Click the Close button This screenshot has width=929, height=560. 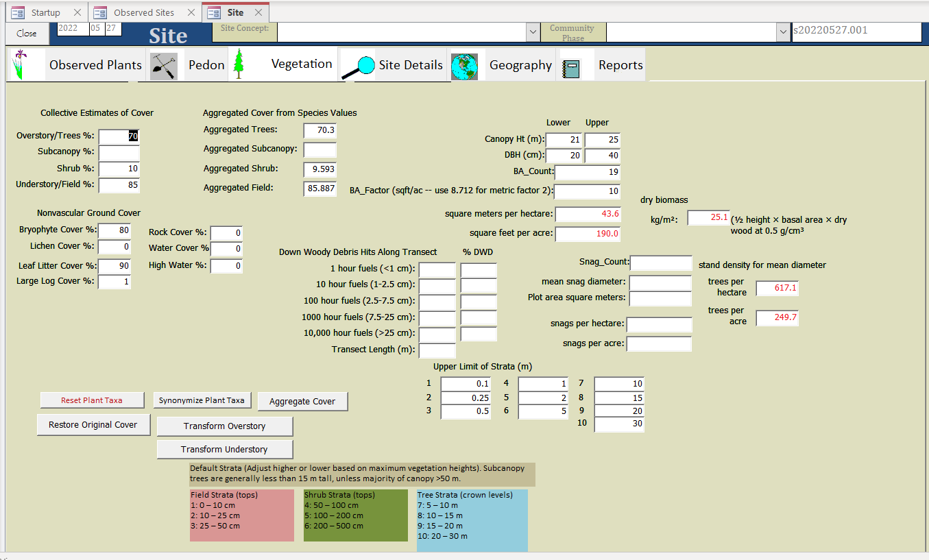[x=27, y=33]
